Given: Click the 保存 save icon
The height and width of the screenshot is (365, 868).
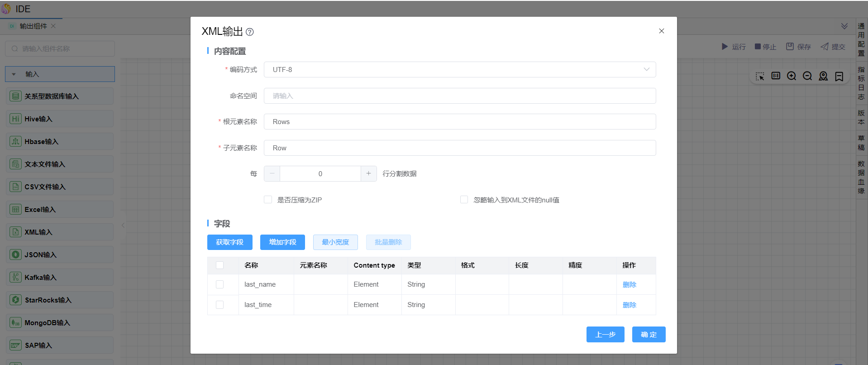Looking at the screenshot, I should coord(790,47).
